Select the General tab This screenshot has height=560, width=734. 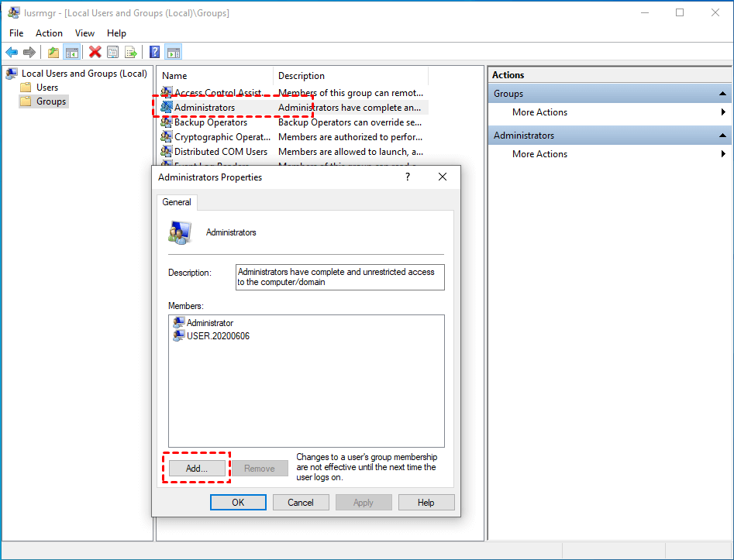[x=177, y=202]
